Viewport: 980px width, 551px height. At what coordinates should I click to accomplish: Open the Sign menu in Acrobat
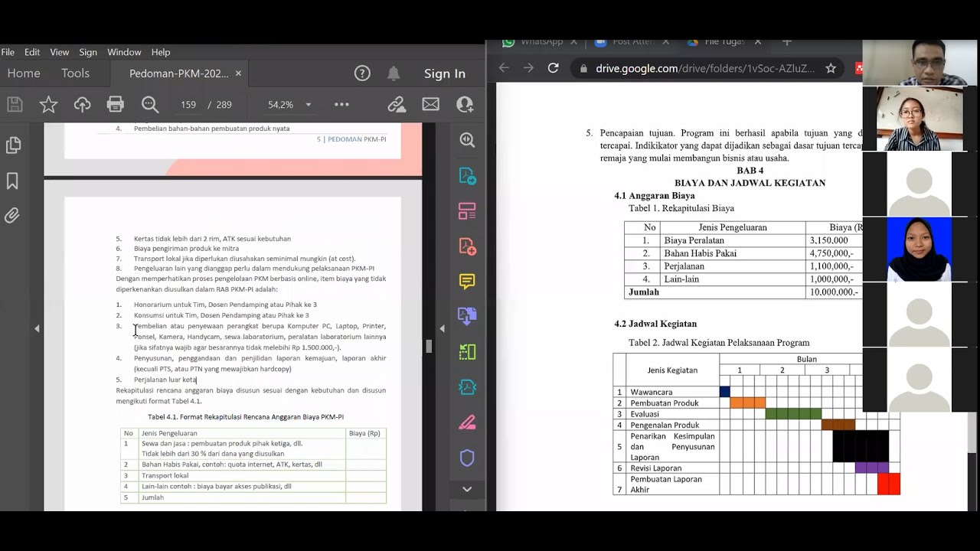[x=88, y=52]
